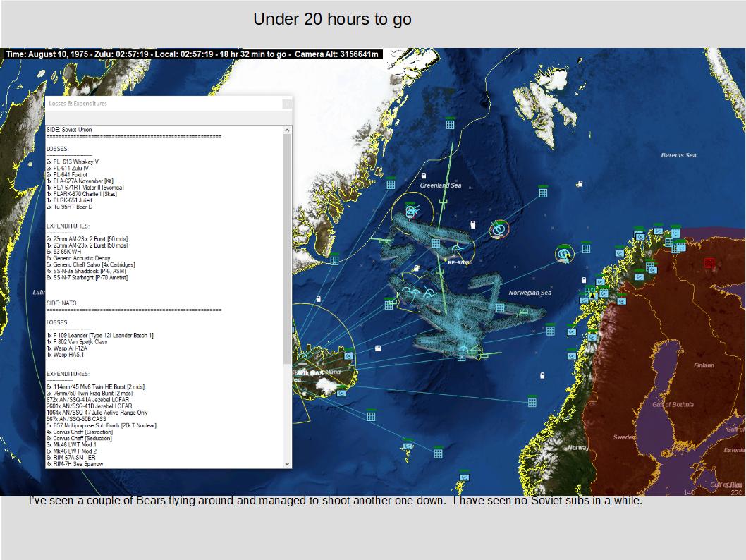Image resolution: width=746 pixels, height=560 pixels.
Task: Click the '1x F 109 Leander' loss line
Action: point(100,336)
